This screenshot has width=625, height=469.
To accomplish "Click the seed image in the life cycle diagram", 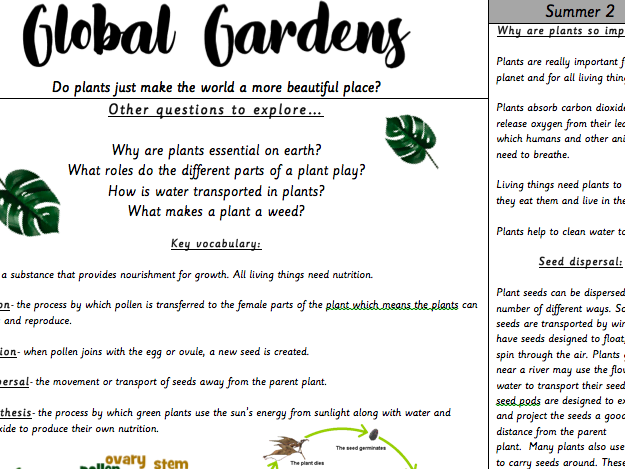I will coord(373,434).
